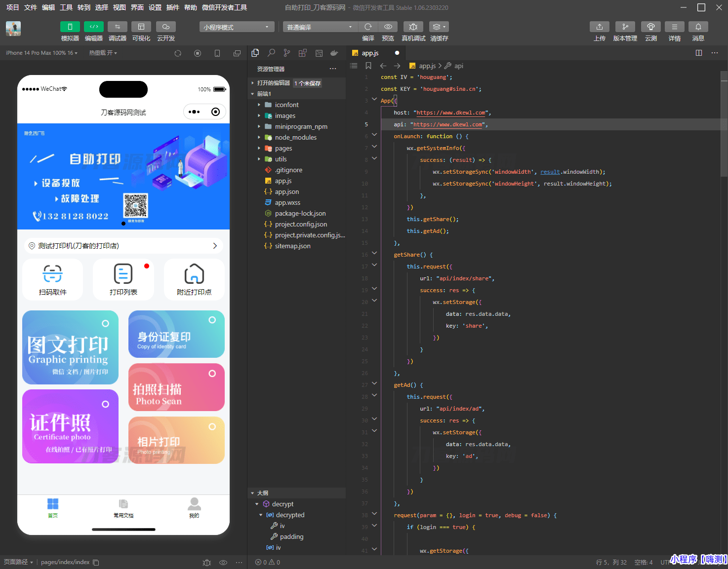The width and height of the screenshot is (728, 569).
Task: Toggle the Simulator panel button
Action: click(x=70, y=27)
